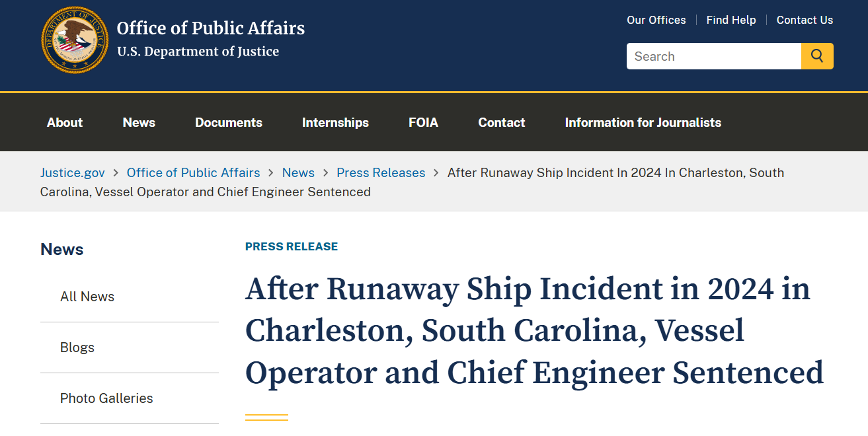
Task: Open the About menu item
Action: tap(65, 122)
